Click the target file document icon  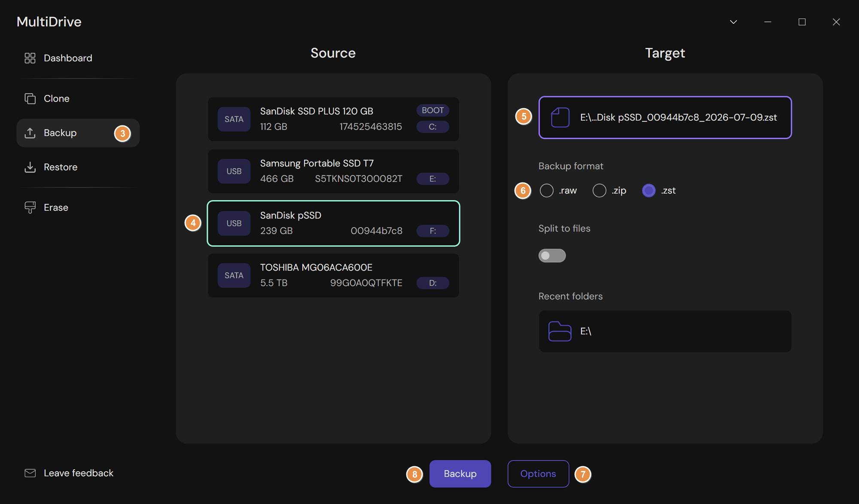point(560,117)
